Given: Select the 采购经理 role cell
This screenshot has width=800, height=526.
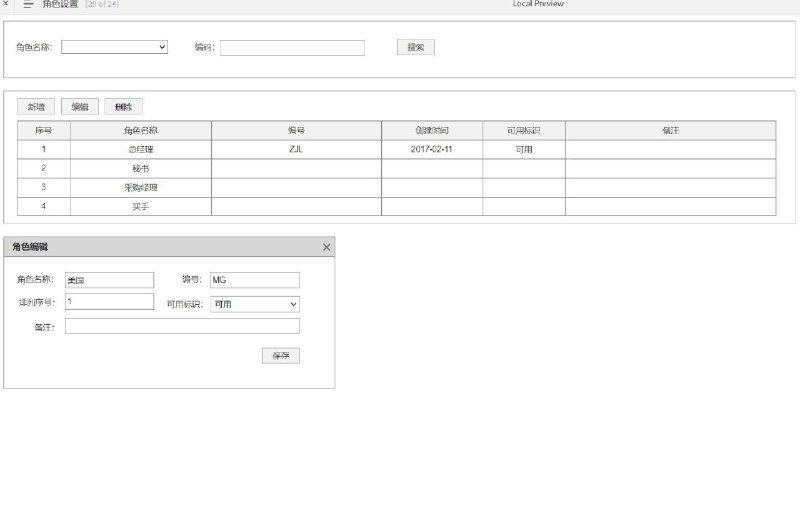Looking at the screenshot, I should [x=141, y=188].
